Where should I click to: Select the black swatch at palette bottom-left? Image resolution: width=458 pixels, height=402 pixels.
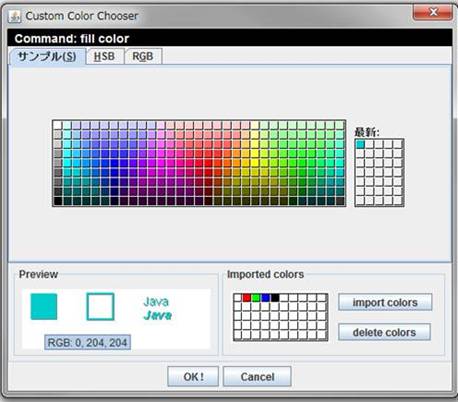(x=58, y=201)
